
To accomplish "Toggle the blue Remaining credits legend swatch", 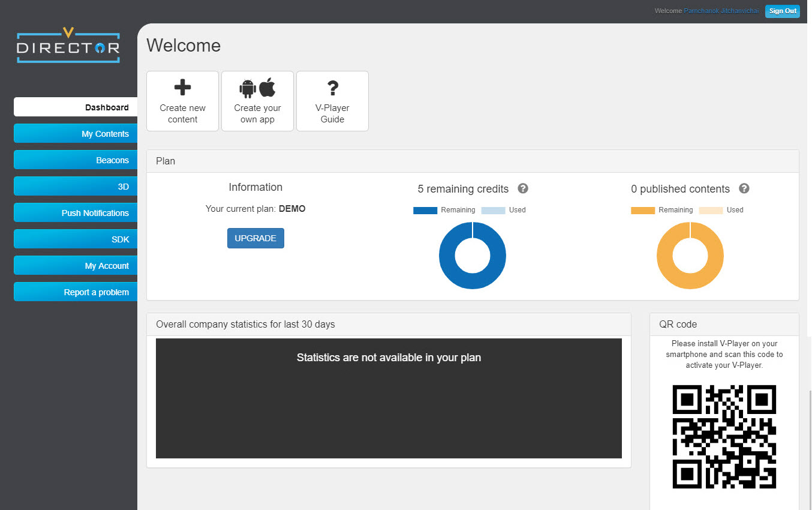I will coord(425,210).
